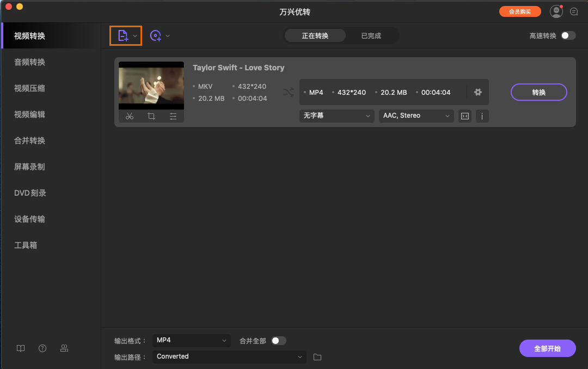Open the 无字幕 subtitle dropdown
This screenshot has width=588, height=369.
pos(336,116)
